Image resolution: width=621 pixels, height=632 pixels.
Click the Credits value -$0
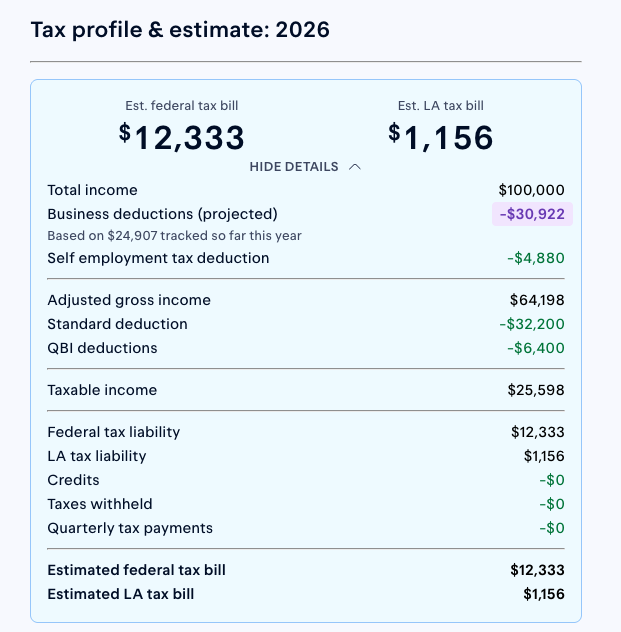pyautogui.click(x=552, y=480)
